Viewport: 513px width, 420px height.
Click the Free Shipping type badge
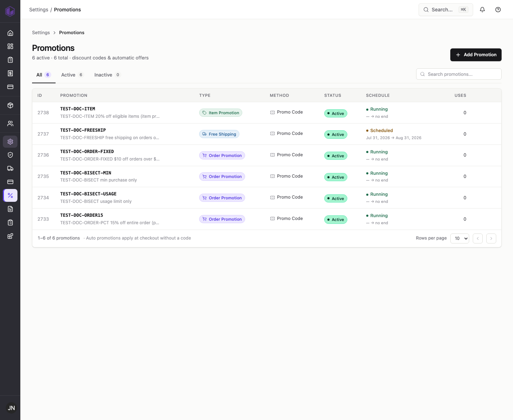pyautogui.click(x=219, y=134)
